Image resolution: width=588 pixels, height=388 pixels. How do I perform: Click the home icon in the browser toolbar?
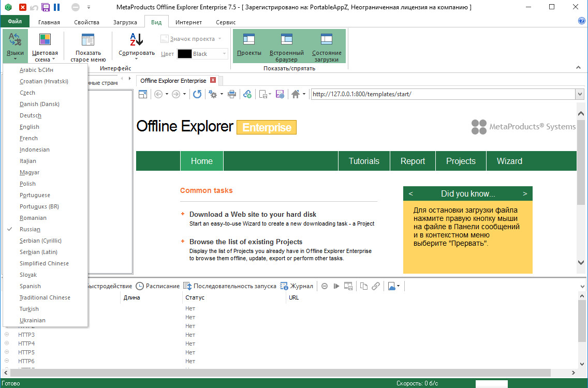coord(296,94)
